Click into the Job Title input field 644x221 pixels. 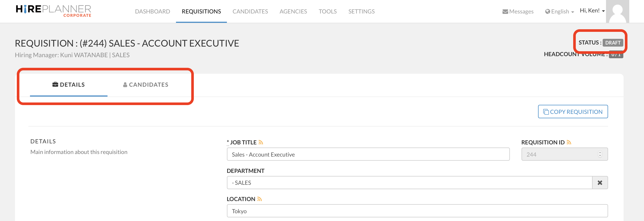[368, 154]
